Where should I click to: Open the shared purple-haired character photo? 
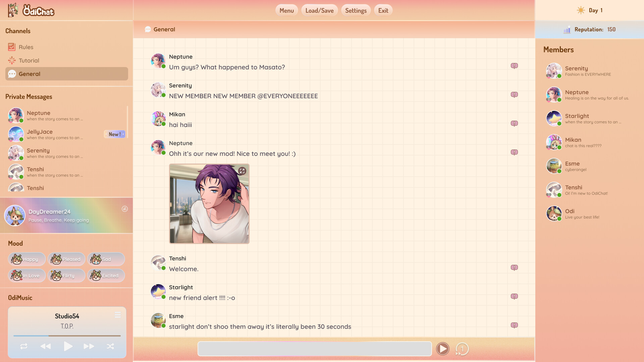click(x=209, y=204)
